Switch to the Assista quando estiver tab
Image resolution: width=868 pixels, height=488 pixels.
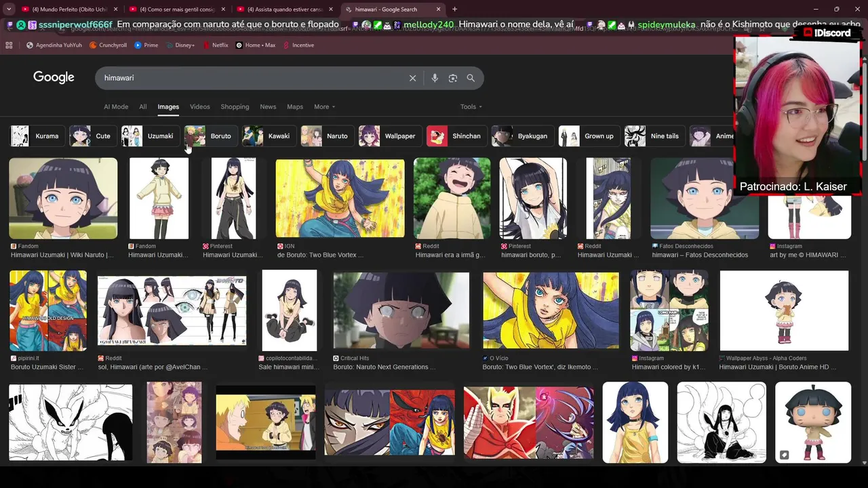tap(283, 9)
